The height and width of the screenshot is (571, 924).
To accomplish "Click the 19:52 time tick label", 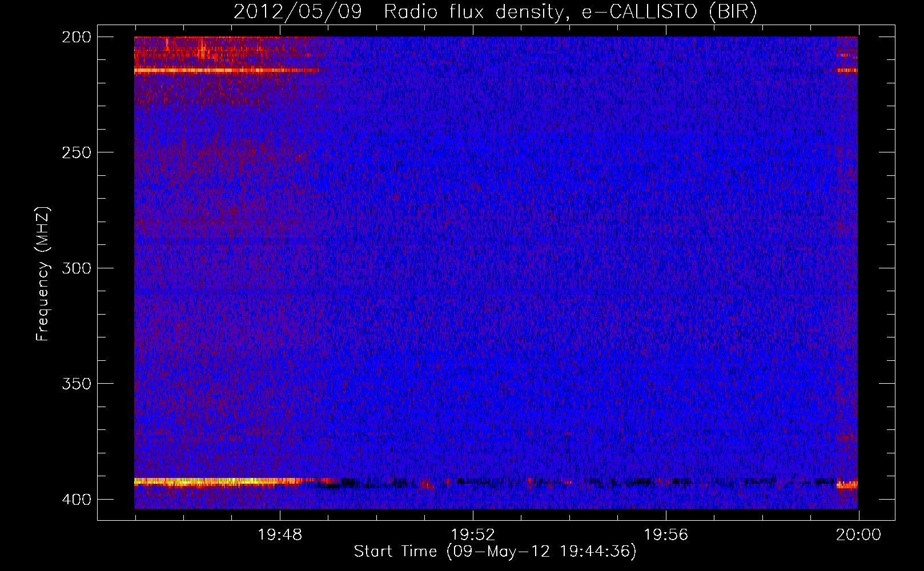I will pyautogui.click(x=473, y=535).
